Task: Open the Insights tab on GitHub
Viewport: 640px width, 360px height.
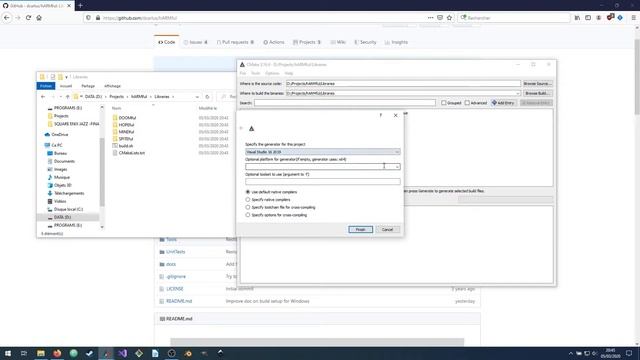Action: [x=396, y=42]
